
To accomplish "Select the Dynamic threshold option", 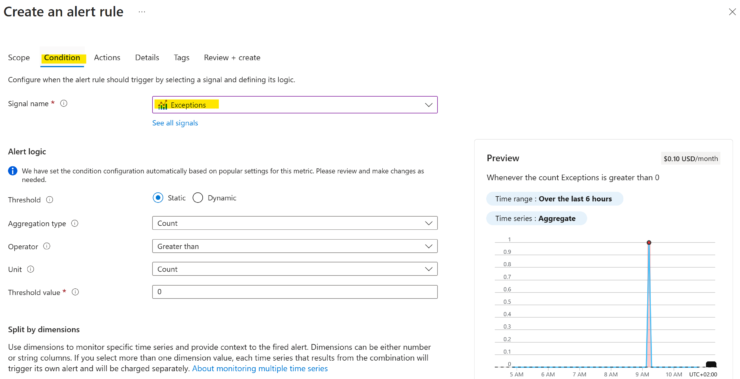I will 198,198.
